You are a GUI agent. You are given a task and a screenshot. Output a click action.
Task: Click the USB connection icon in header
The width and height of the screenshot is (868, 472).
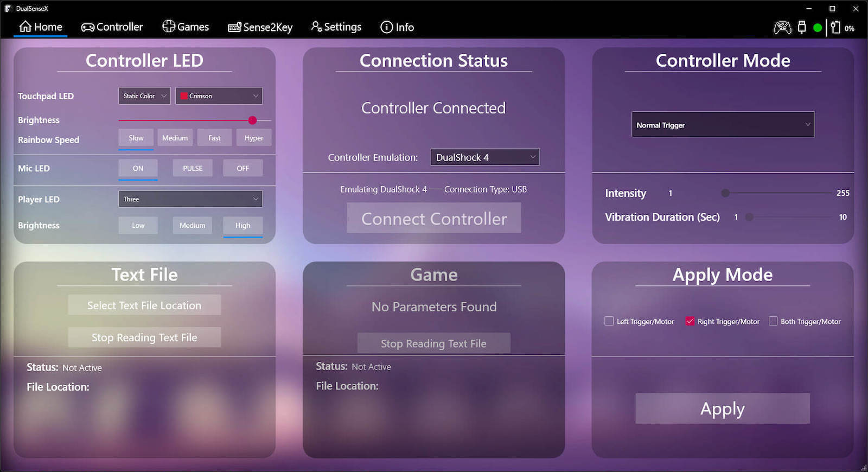coord(802,27)
